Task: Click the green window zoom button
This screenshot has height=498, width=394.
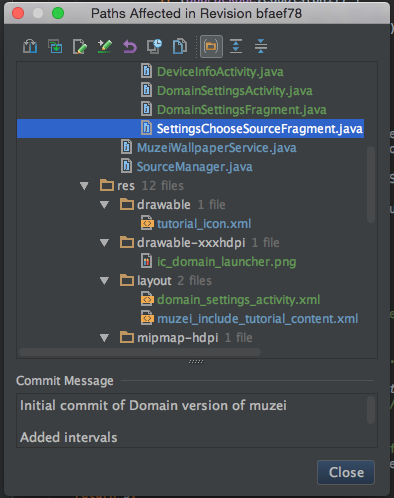Action: [x=58, y=13]
